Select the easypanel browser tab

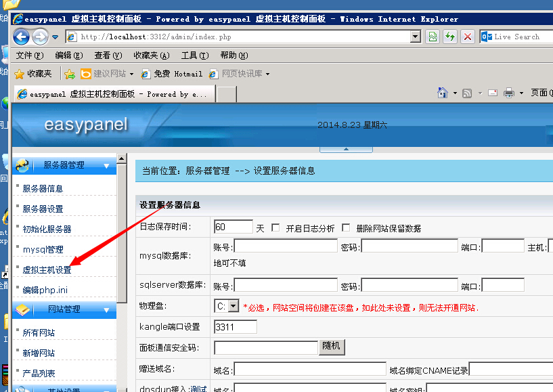tap(114, 94)
